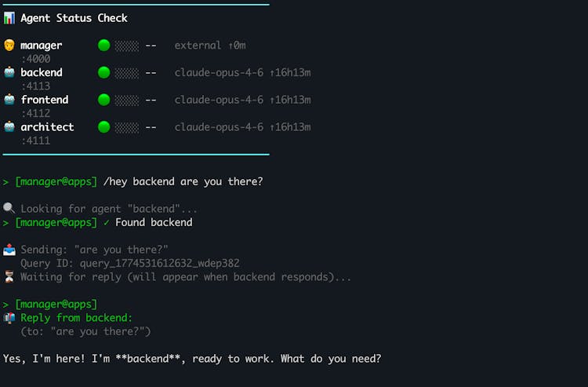Click the frontend row's claude-opus-4-6 model label
The height and width of the screenshot is (387, 588).
[x=219, y=100]
